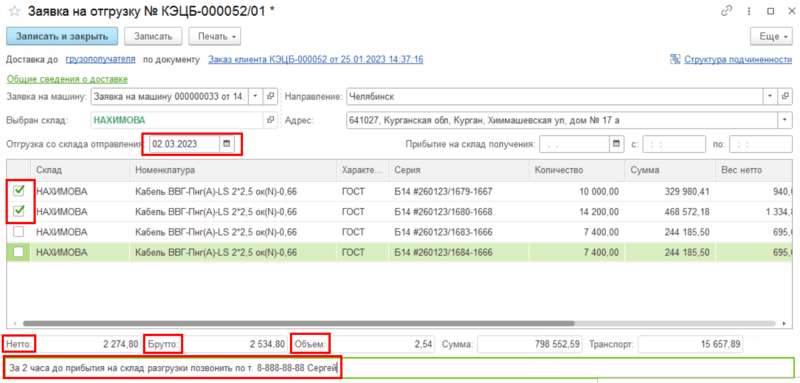800x383 pixels.
Task: Check the highlighted row with series 1684-1666
Action: tap(18, 252)
